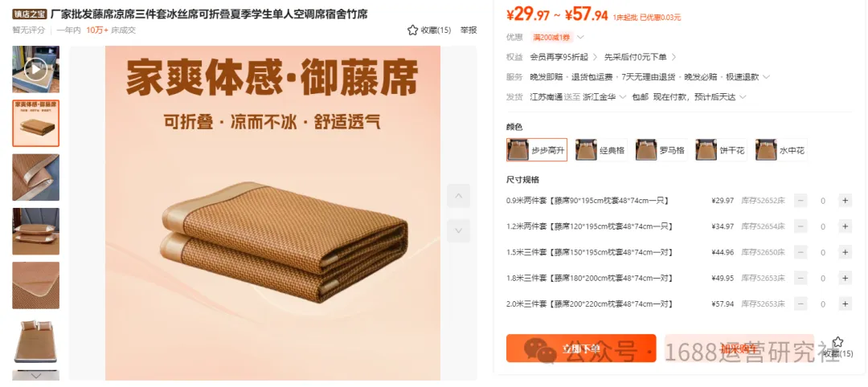Choose the 罗马格 color swatch
The image size is (868, 387).
661,150
